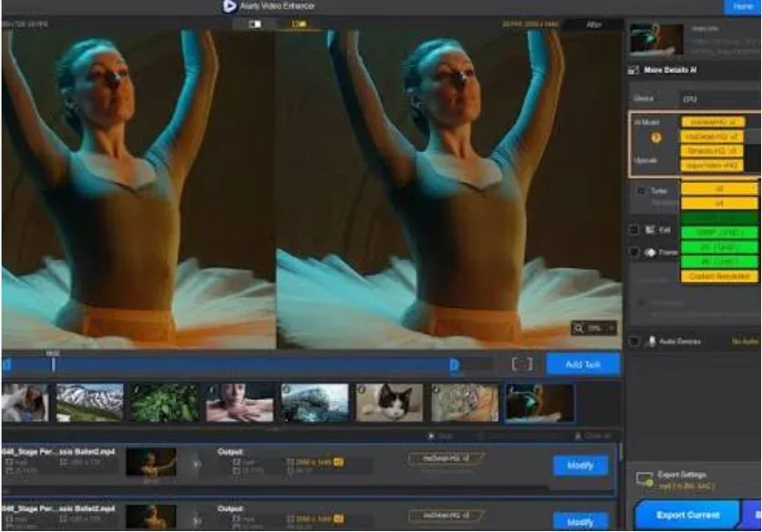Open the Upscale dropdown showing x2
762x532 pixels.
click(719, 189)
